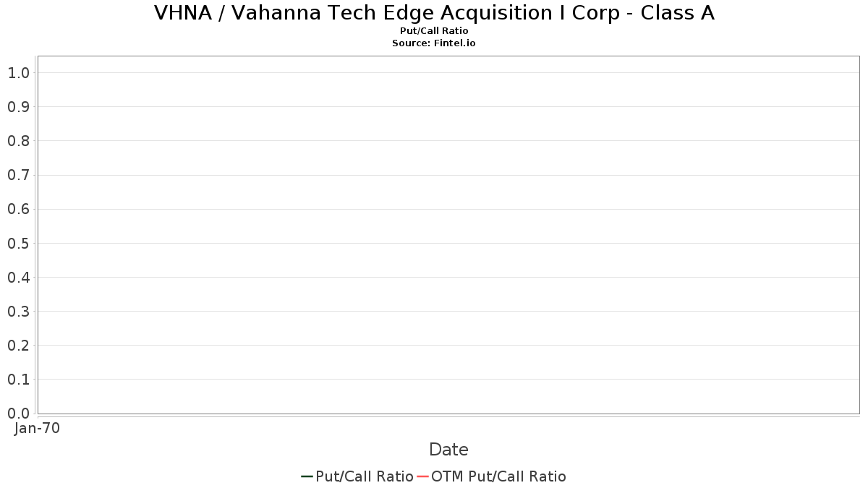
Task: Select the 0.1 y-axis tick label
Action: (18, 380)
